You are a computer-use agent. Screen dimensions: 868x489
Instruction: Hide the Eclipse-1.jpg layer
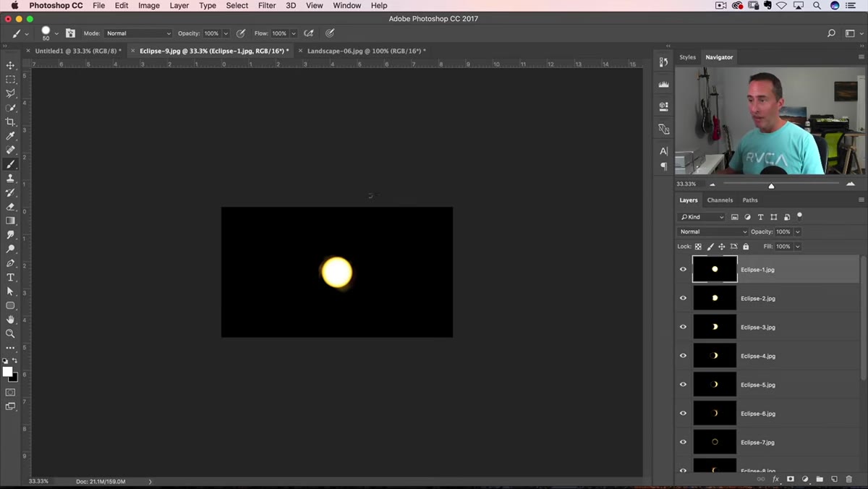(683, 269)
